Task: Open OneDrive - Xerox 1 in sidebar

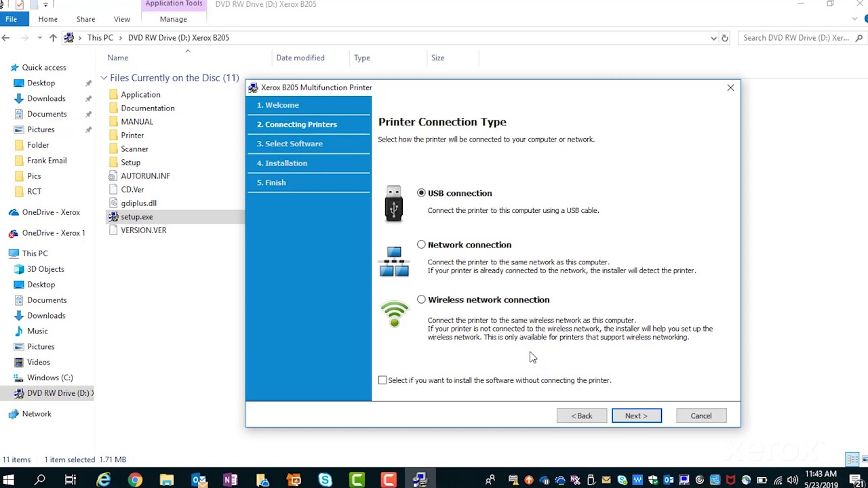Action: (x=53, y=233)
